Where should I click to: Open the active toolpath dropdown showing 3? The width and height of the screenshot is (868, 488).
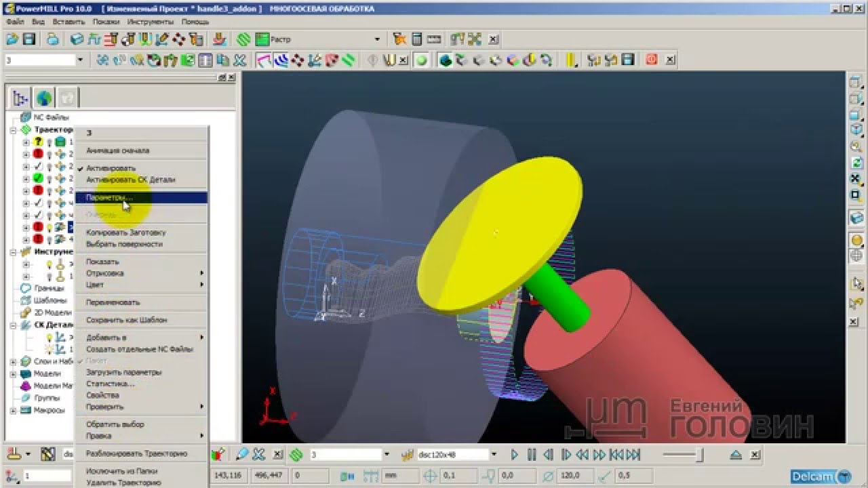click(x=80, y=60)
